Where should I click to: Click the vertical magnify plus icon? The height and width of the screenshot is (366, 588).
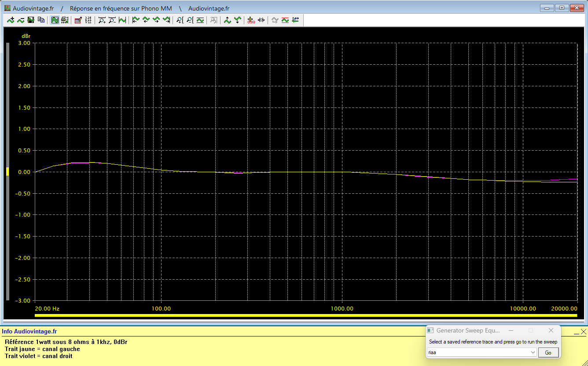click(x=180, y=20)
